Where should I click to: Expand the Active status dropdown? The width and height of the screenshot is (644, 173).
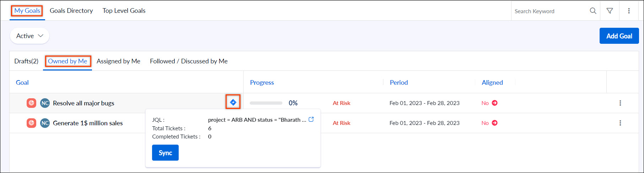click(x=29, y=36)
